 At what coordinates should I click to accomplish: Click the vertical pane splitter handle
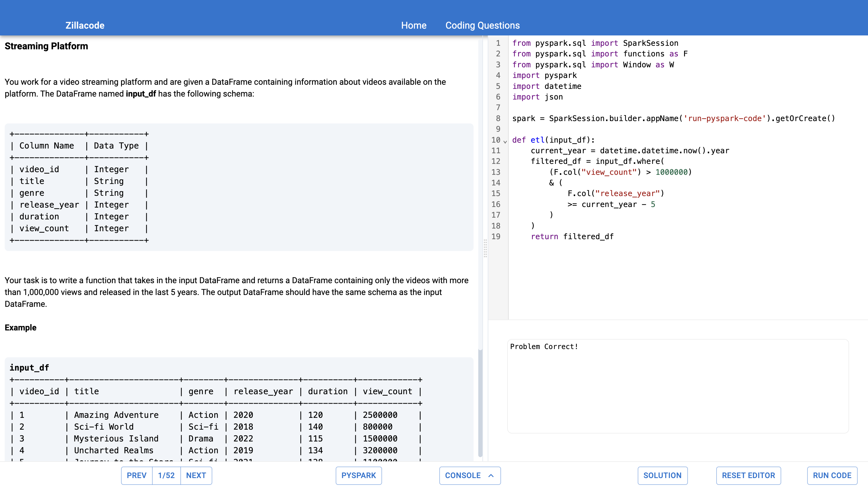(x=485, y=248)
